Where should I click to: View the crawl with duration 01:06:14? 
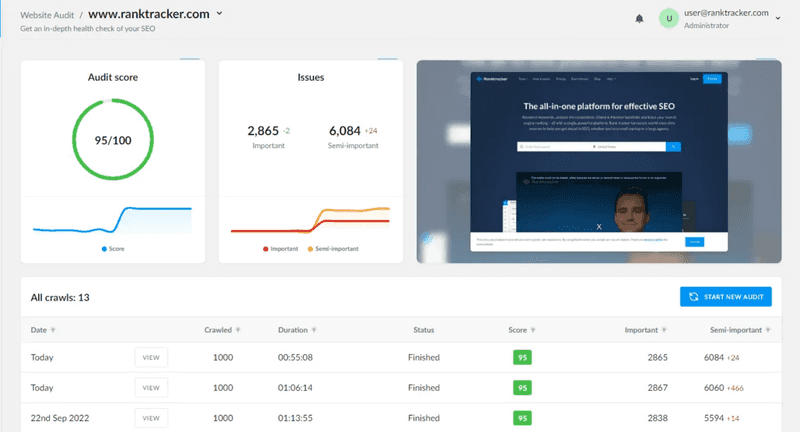click(151, 388)
